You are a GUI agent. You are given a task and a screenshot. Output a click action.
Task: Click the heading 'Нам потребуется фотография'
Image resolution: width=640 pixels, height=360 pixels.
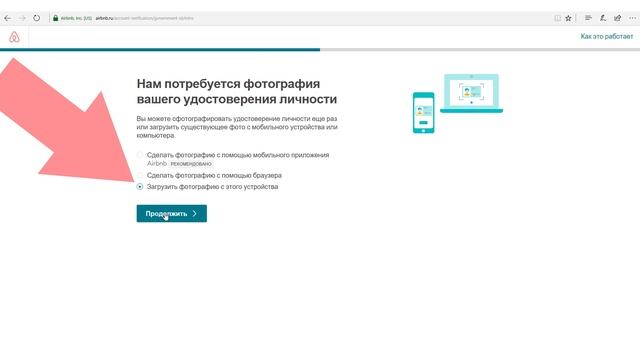pyautogui.click(x=228, y=84)
